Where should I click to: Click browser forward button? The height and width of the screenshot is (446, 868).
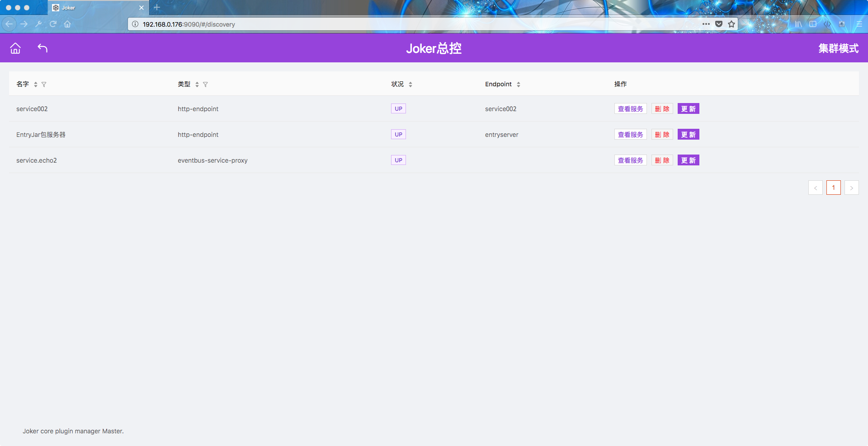(24, 24)
